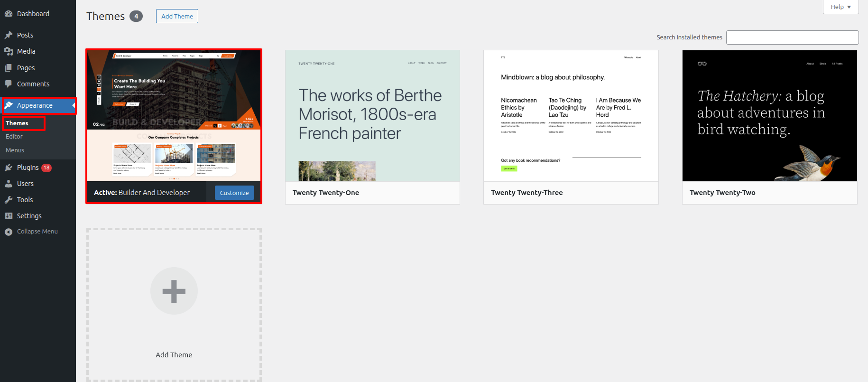Open the Appearance menu section

(x=35, y=105)
